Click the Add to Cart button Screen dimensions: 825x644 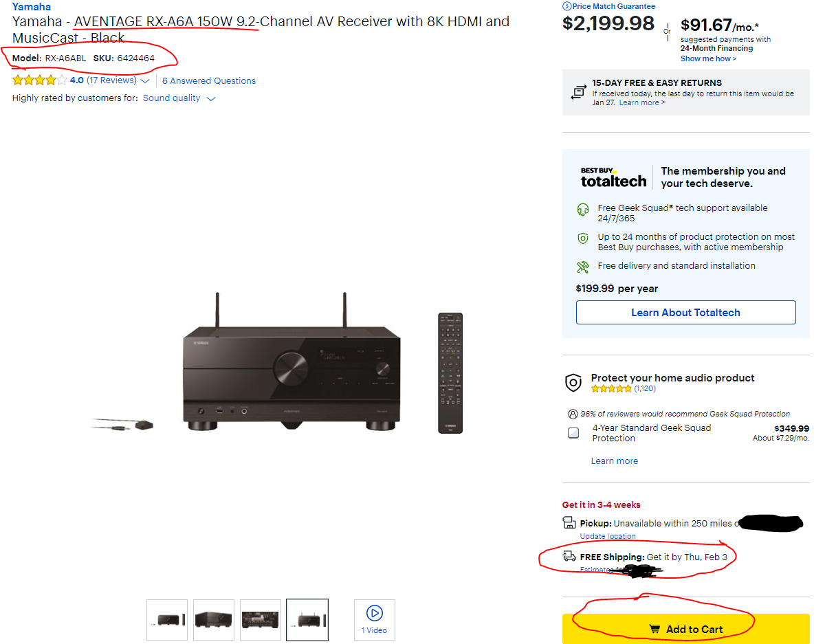pyautogui.click(x=686, y=629)
